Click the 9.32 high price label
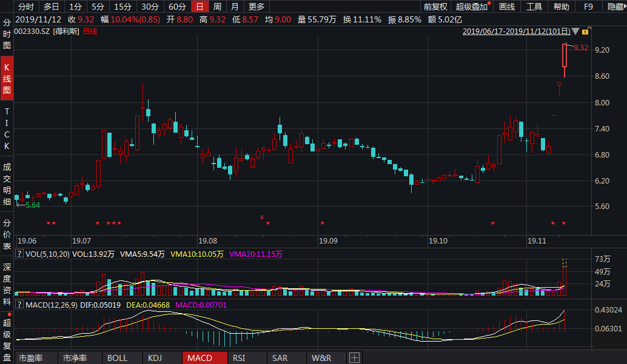The width and height of the screenshot is (627, 364). coord(581,48)
